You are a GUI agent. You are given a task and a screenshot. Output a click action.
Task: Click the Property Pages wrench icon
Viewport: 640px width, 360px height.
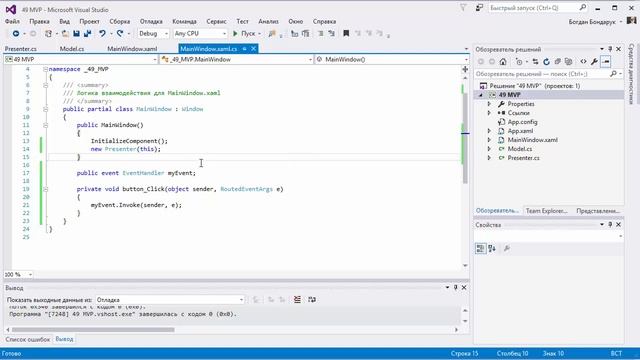(507, 248)
